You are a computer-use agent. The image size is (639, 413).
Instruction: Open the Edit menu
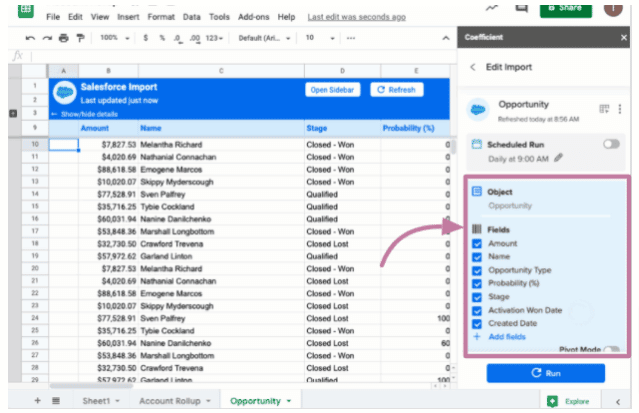(75, 17)
